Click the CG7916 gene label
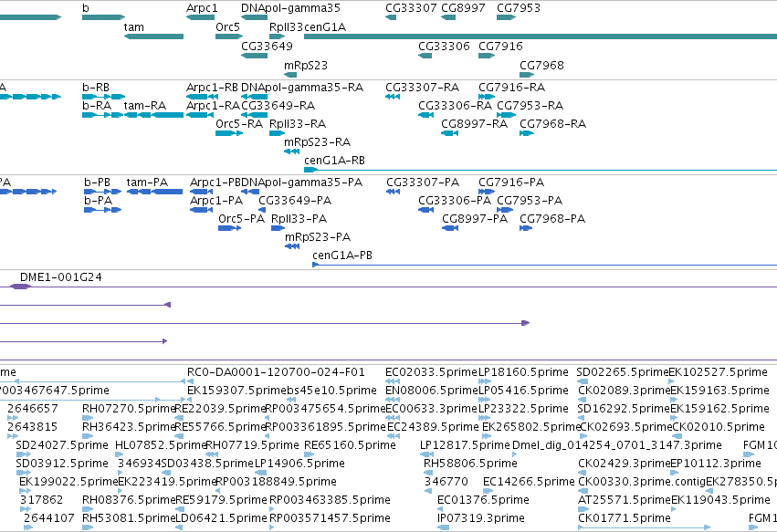 (500, 46)
